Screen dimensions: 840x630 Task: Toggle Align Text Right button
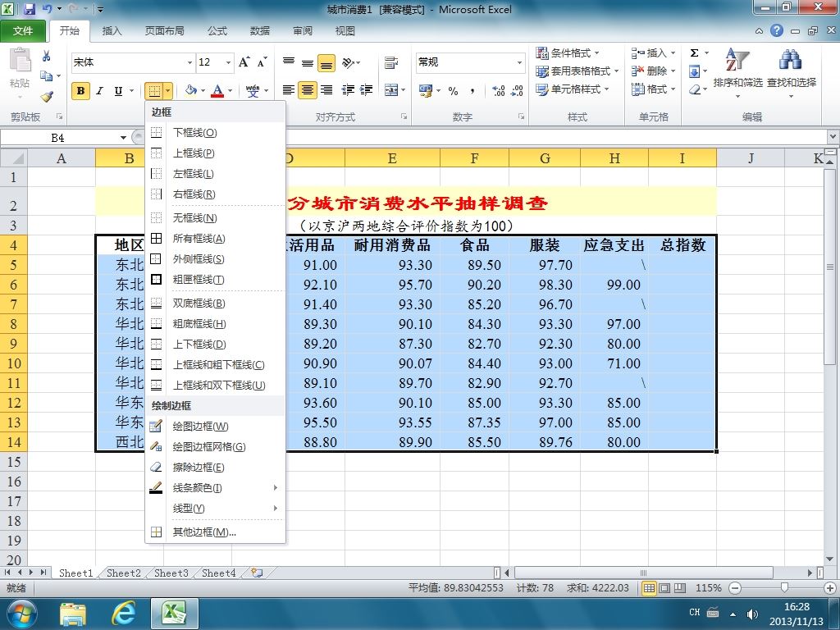pyautogui.click(x=326, y=90)
